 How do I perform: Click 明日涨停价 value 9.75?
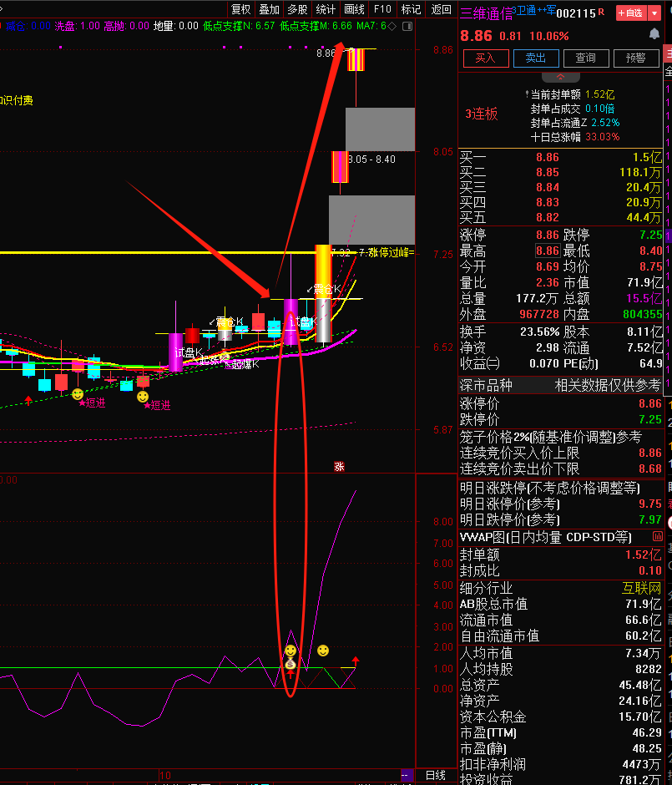tap(650, 504)
